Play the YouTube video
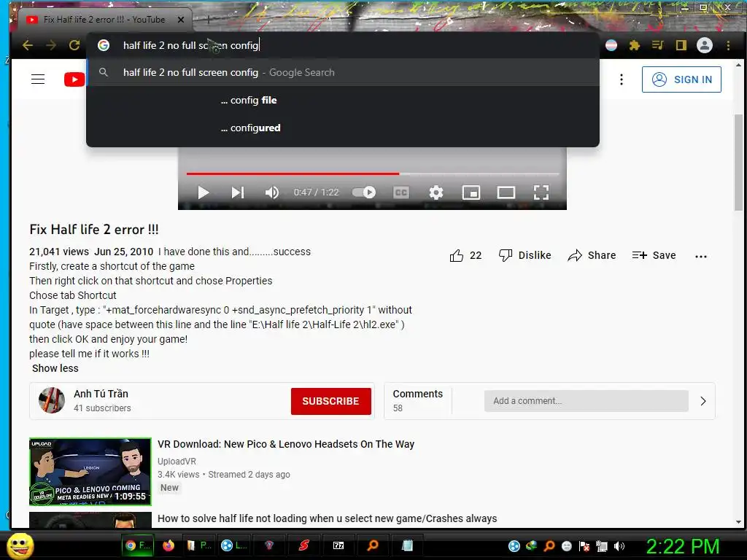Screen dimensions: 747x560 point(204,192)
